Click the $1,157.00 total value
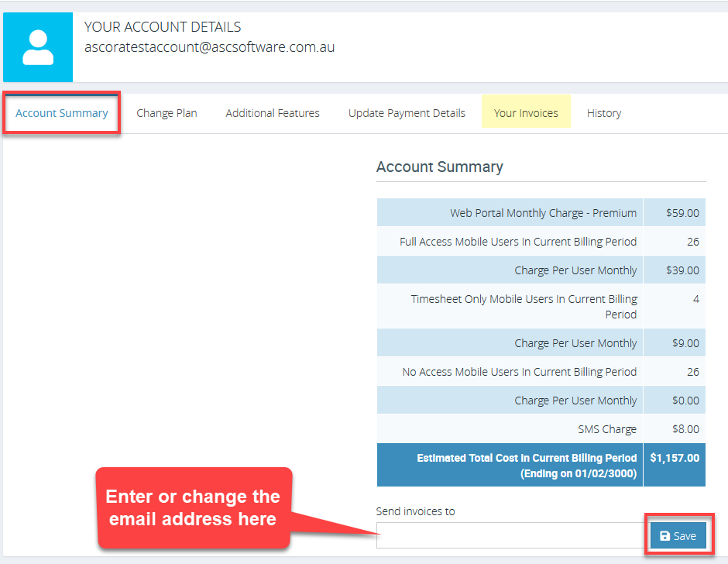728x564 pixels. point(675,458)
